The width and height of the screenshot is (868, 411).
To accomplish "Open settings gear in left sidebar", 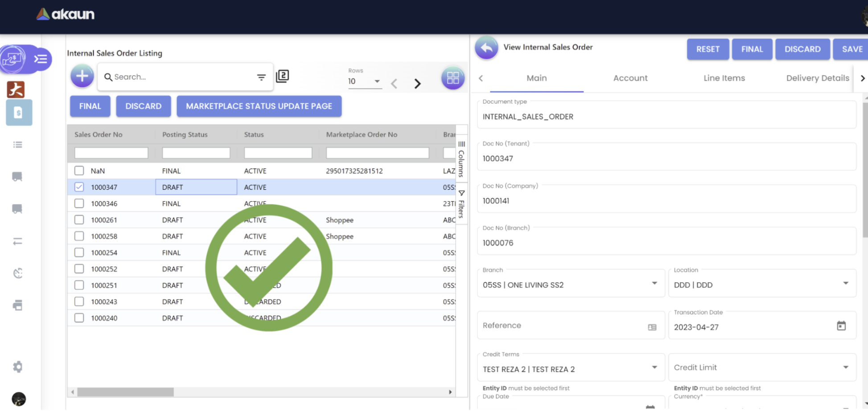I will click(x=17, y=367).
